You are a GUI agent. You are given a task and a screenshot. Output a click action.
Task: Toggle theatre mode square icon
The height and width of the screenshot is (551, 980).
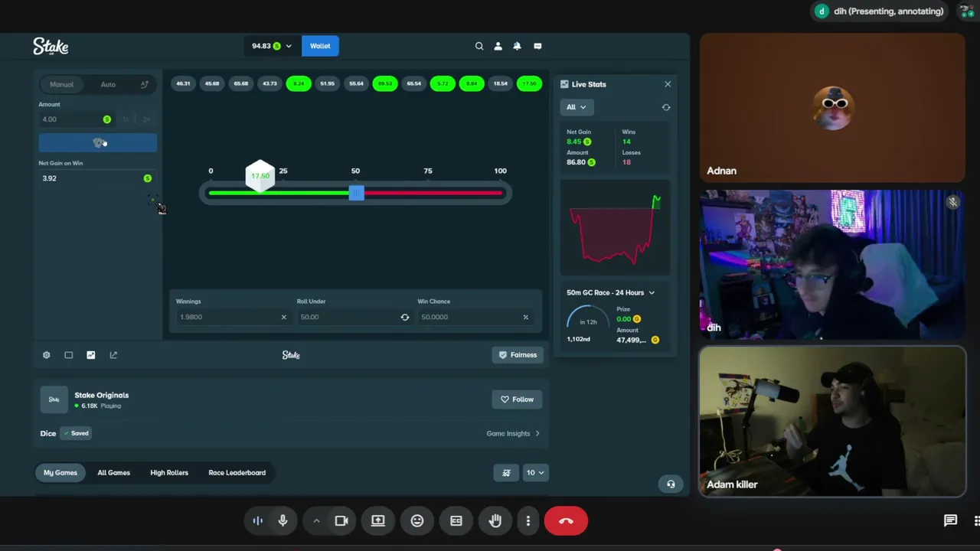pos(68,355)
